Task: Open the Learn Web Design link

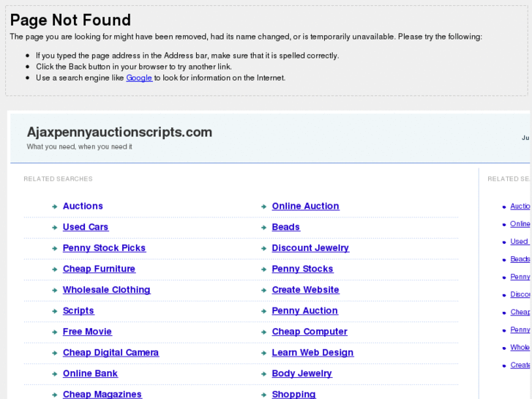Action: (x=312, y=353)
